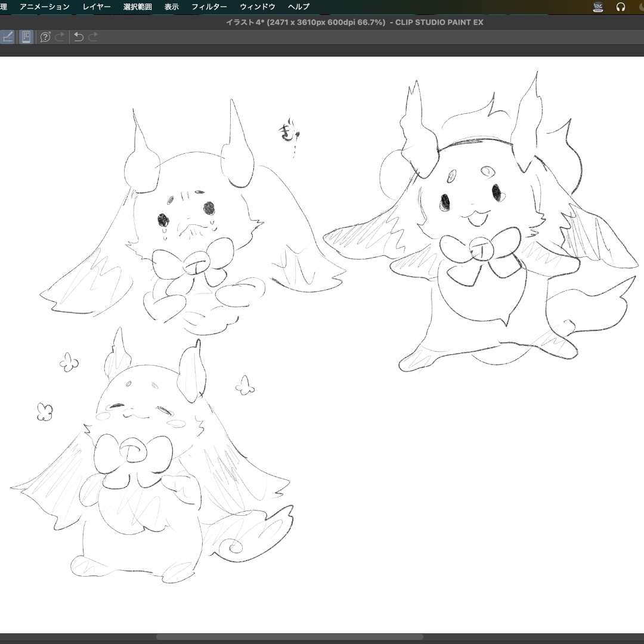This screenshot has height=644, width=644.
Task: Click the document title イラスト4* tab text
Action: 245,22
